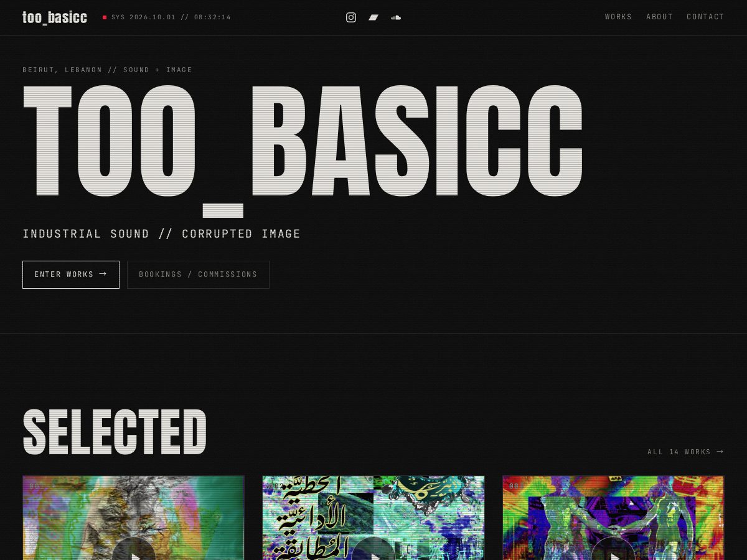Go to the WORKS nav item
747x560 pixels.
pyautogui.click(x=618, y=17)
